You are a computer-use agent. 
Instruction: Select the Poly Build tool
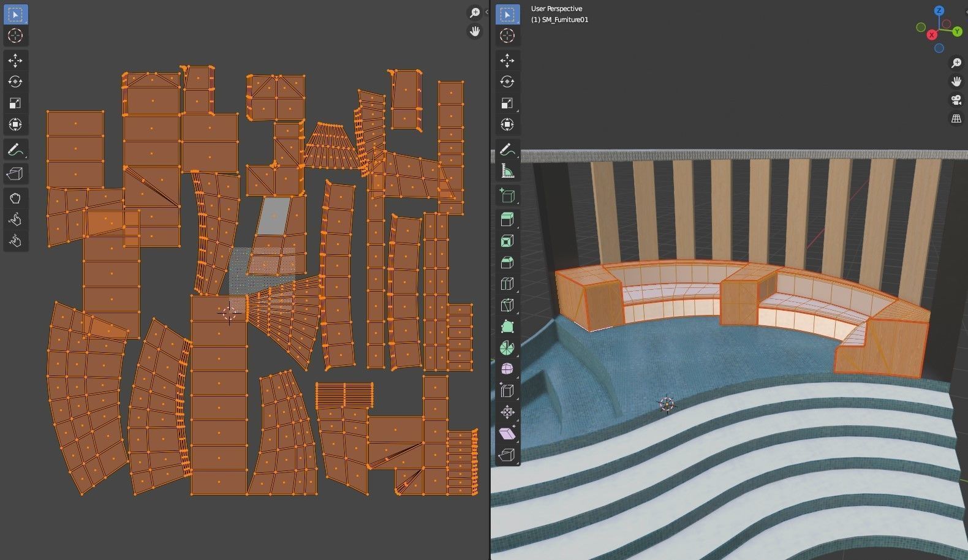507,327
